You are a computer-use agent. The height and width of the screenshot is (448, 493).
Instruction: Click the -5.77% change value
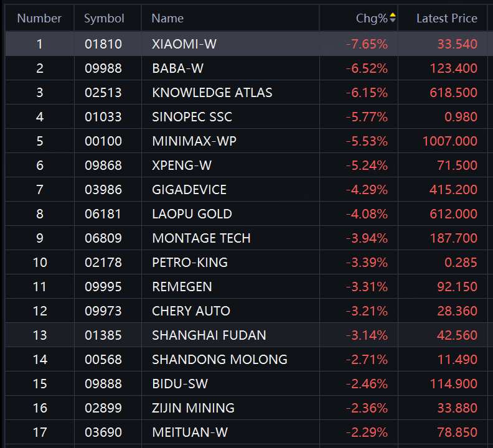(x=367, y=117)
